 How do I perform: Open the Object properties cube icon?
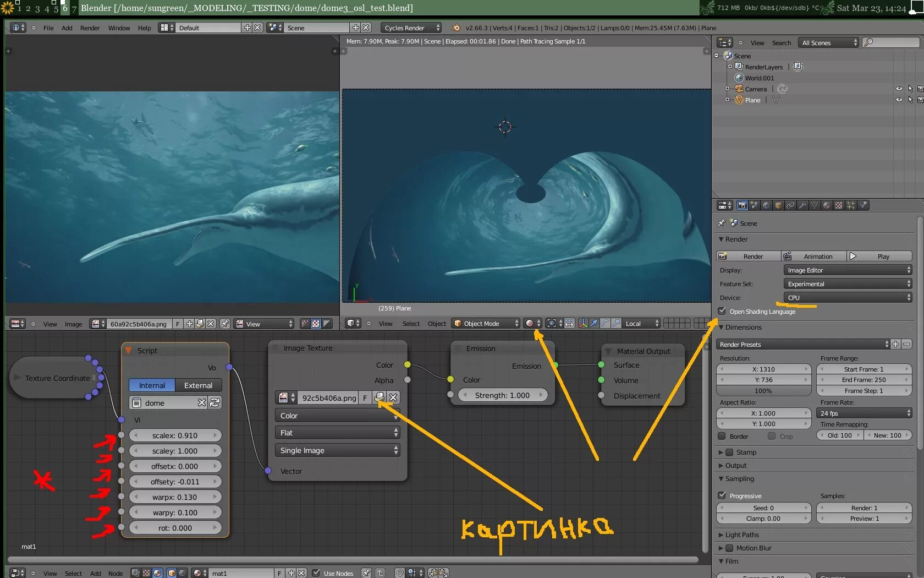tap(778, 205)
